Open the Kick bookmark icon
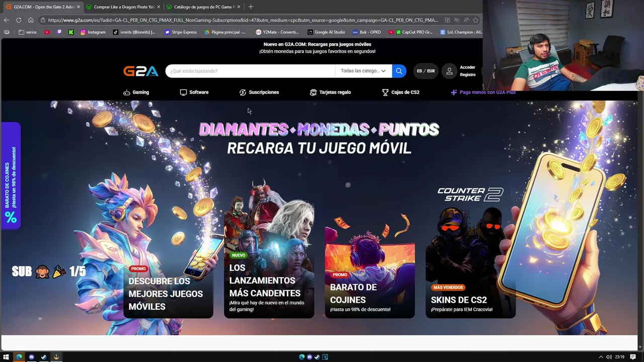644x362 pixels. [x=71, y=32]
